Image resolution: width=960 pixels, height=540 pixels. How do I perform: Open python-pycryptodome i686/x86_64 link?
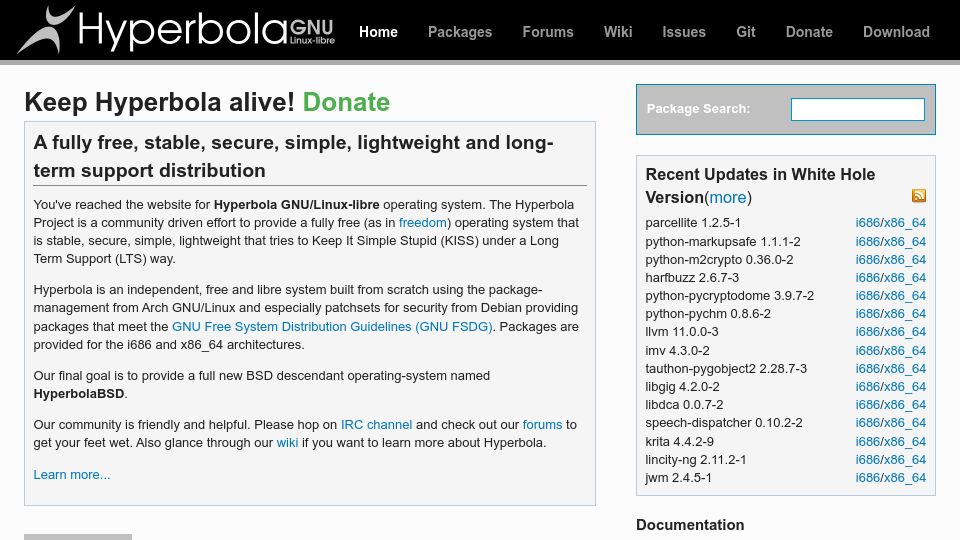coord(891,295)
